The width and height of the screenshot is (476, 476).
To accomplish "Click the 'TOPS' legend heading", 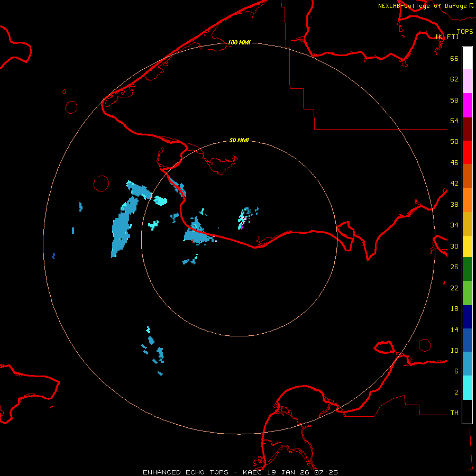I will click(465, 31).
